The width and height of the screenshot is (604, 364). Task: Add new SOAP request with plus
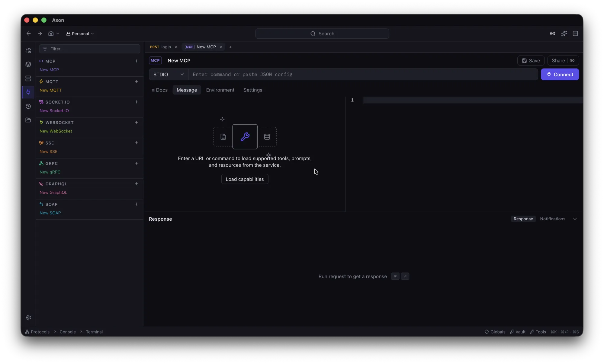(x=136, y=204)
